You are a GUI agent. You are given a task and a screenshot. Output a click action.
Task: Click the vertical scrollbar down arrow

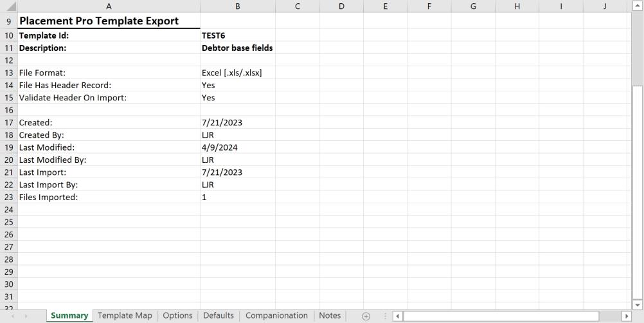638,304
